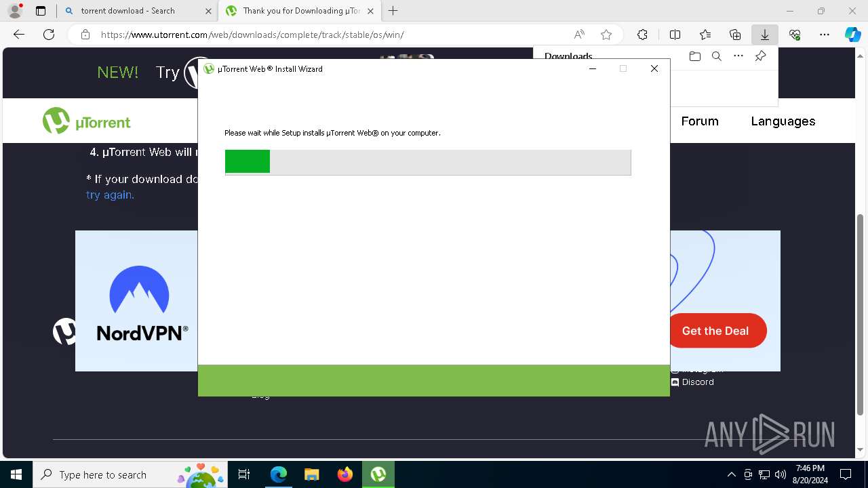
Task: Open File Explorer from taskbar
Action: pyautogui.click(x=311, y=474)
